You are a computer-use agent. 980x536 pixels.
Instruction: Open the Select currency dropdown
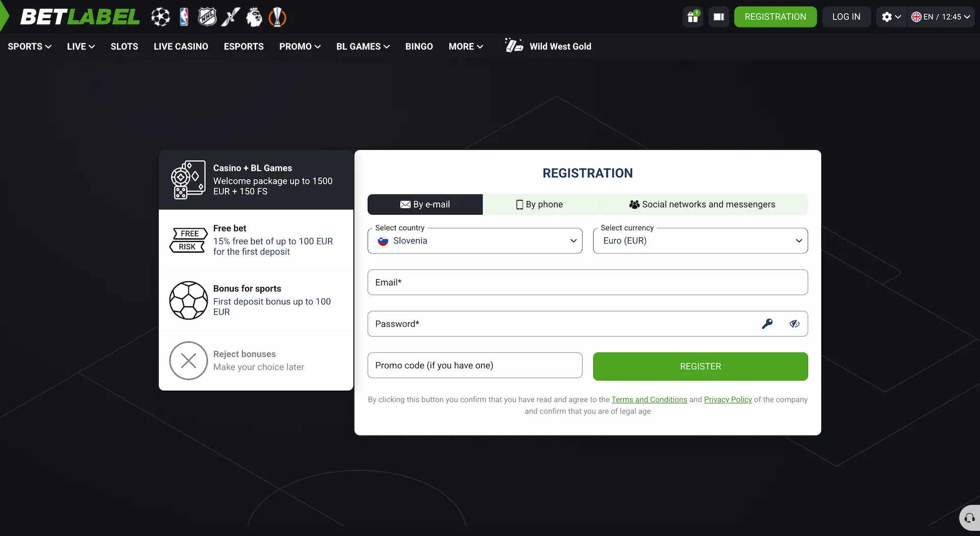pyautogui.click(x=700, y=240)
